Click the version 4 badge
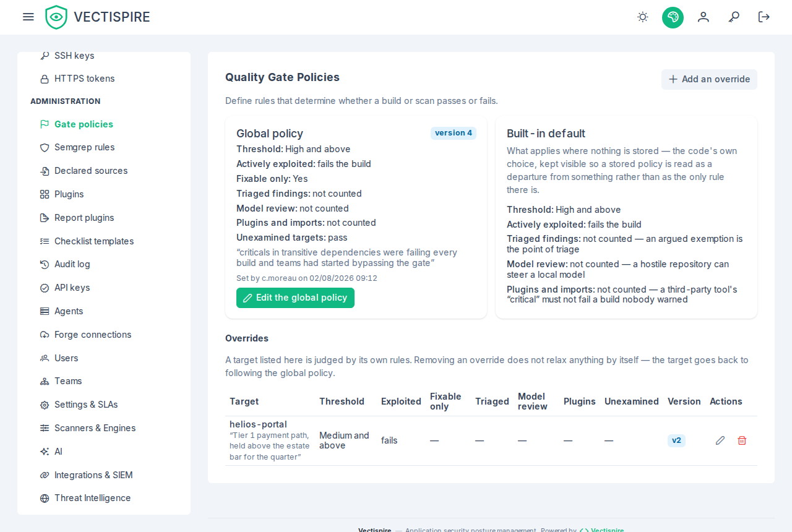792x532 pixels. pyautogui.click(x=454, y=133)
